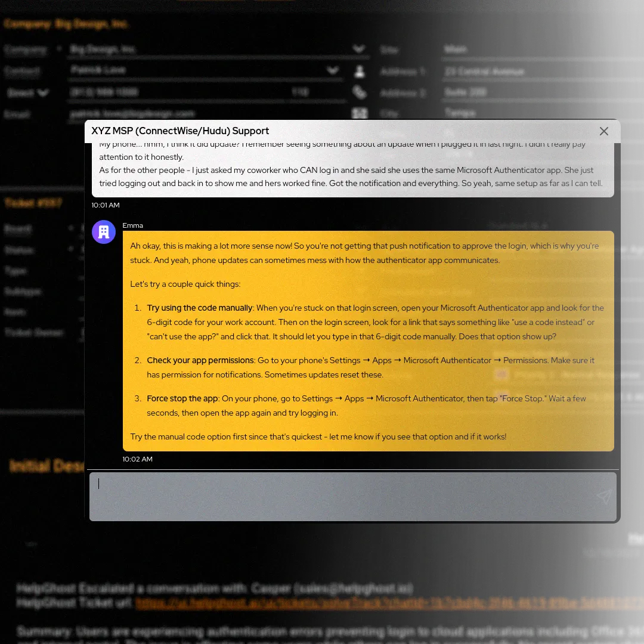This screenshot has width=644, height=644.
Task: Click the chat message input field
Action: pos(353,496)
